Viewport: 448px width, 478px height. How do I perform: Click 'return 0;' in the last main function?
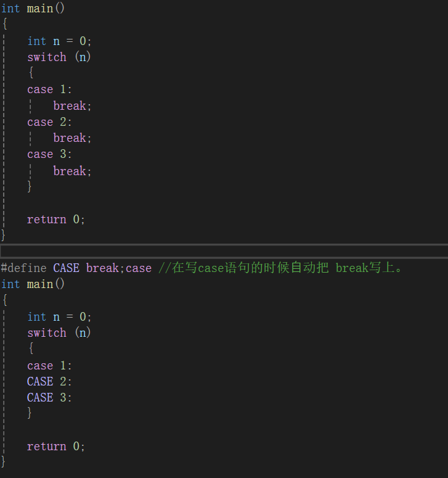(55, 447)
